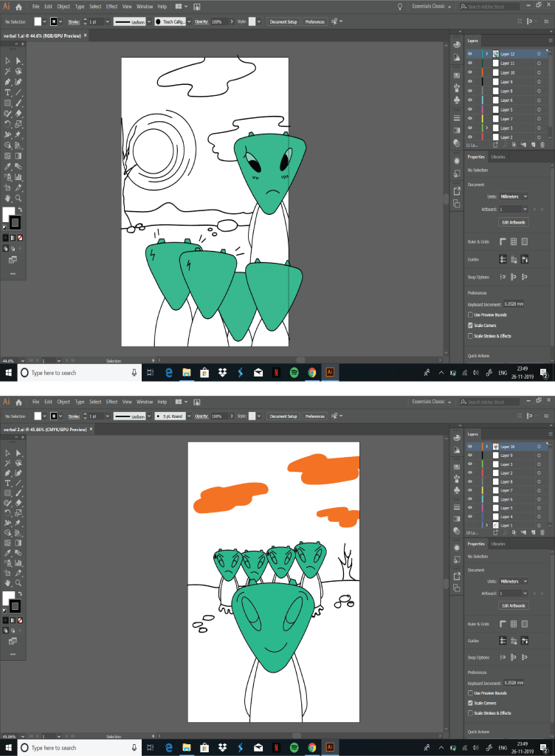Select the Hand tool in verbal 1.ai toolbar
Screen dimensions: 555x756
pyautogui.click(x=8, y=198)
